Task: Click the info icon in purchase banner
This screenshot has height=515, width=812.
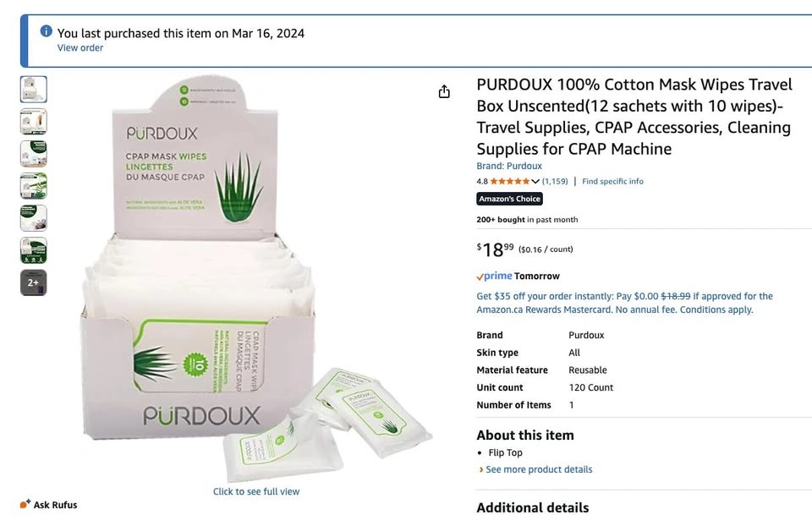Action: coord(46,31)
